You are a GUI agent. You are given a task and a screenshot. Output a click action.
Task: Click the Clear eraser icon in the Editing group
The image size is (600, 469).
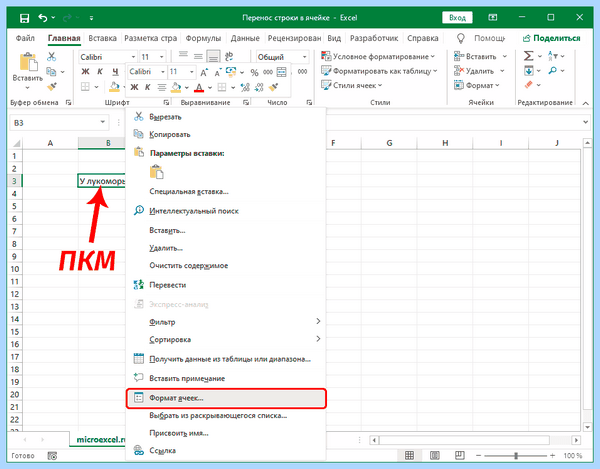coord(529,85)
